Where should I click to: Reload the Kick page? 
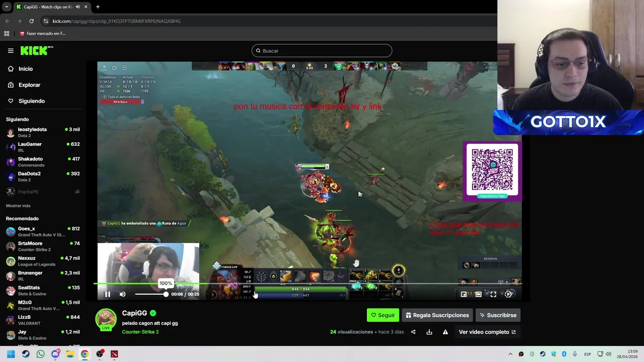(x=31, y=21)
